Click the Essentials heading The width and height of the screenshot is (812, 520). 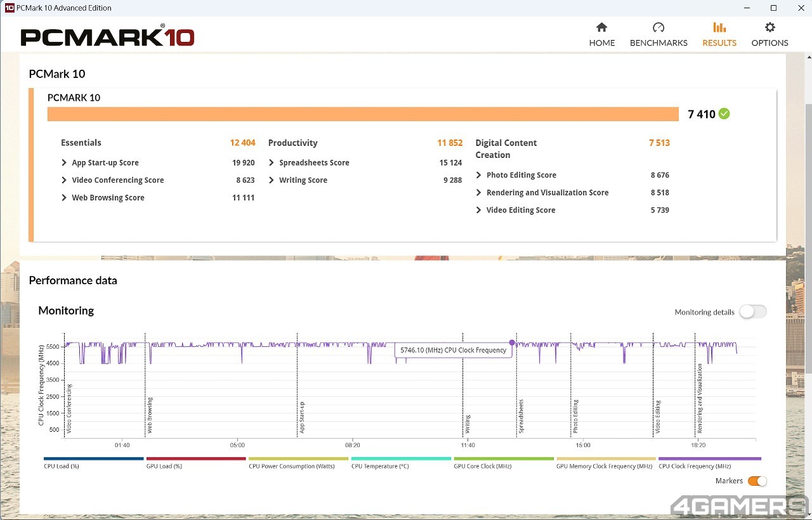(81, 143)
